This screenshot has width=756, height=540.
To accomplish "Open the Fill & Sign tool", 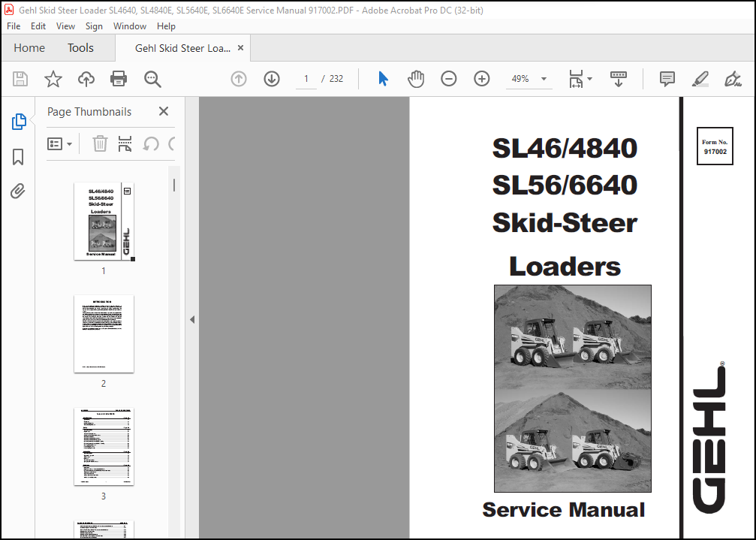I will point(733,79).
